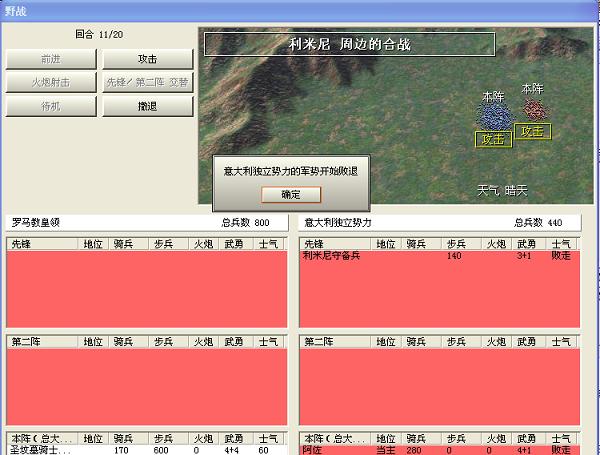
Task: Click 步兵 value 600 of 圣坟墓骑士
Action: tap(161, 450)
